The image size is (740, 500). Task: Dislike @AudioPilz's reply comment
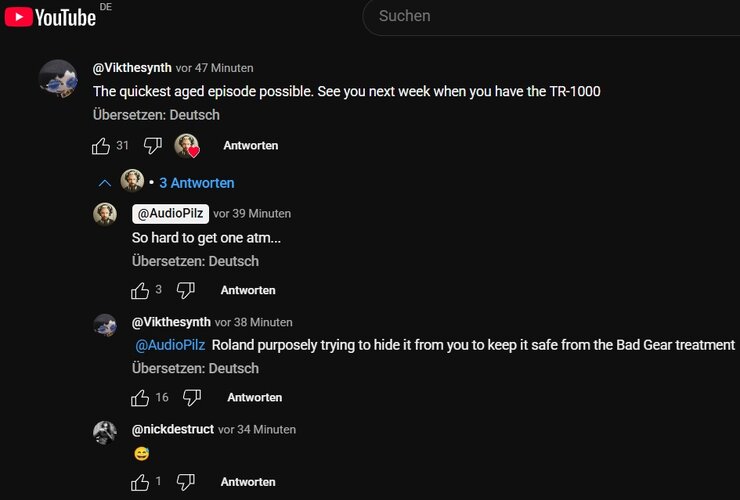[186, 291]
